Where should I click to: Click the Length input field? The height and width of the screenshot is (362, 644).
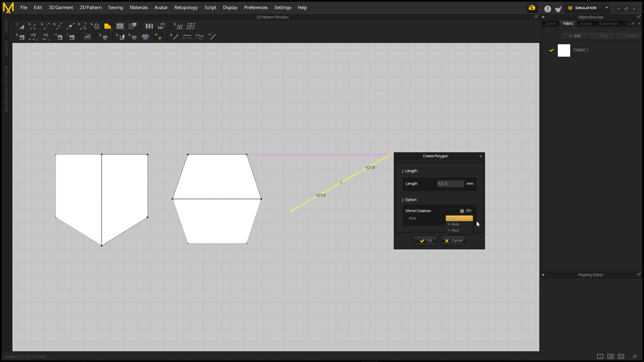[x=450, y=183]
